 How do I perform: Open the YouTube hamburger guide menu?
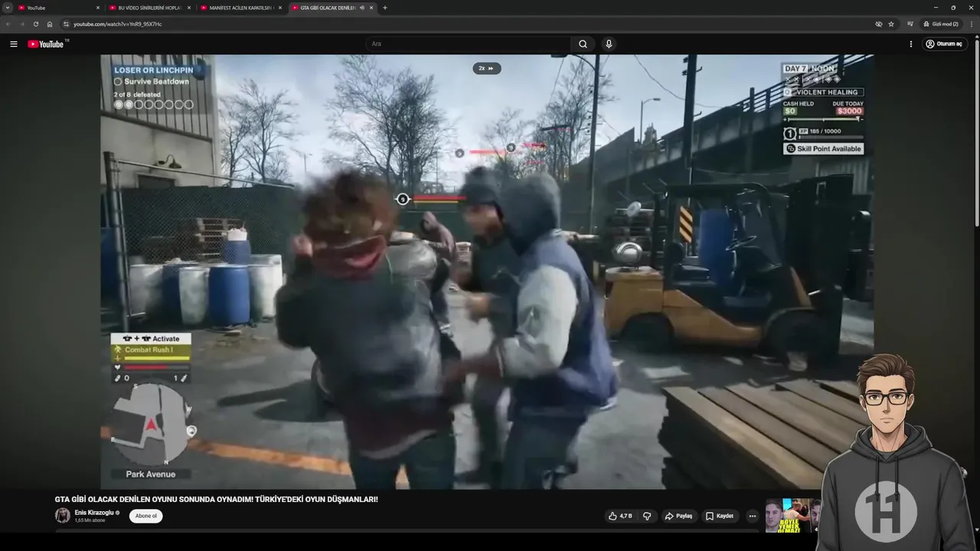click(13, 44)
